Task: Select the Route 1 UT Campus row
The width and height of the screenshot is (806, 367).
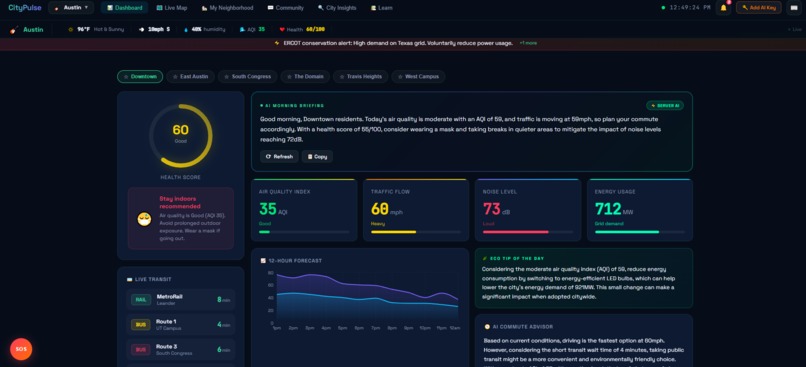Action: point(180,324)
